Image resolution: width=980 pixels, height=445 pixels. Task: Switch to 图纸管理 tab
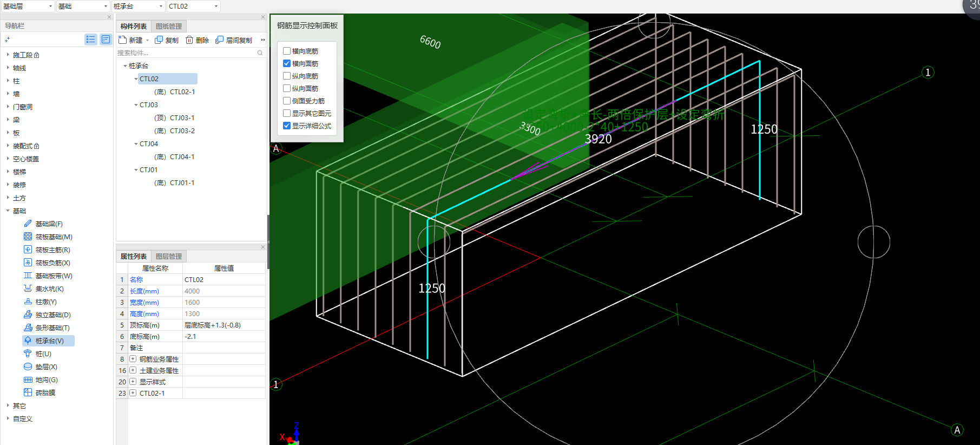click(x=169, y=26)
